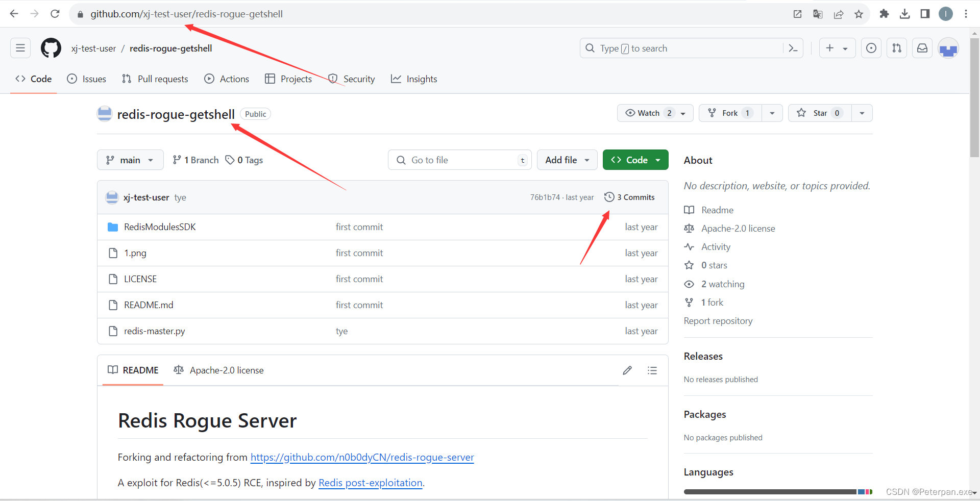980x501 pixels.
Task: Open the command palette icon
Action: pos(793,48)
